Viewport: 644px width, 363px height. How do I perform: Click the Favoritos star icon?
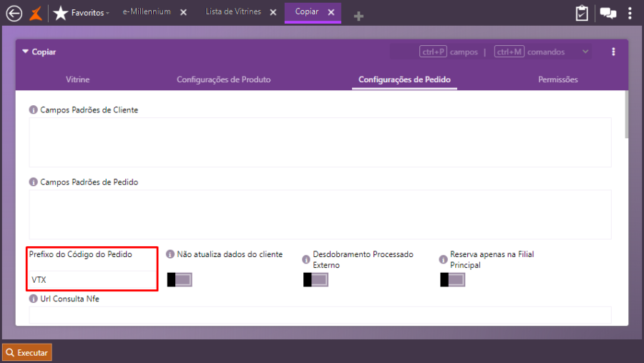[61, 13]
